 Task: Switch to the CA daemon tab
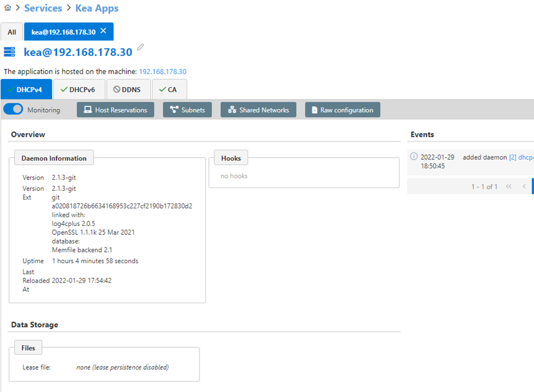click(170, 89)
